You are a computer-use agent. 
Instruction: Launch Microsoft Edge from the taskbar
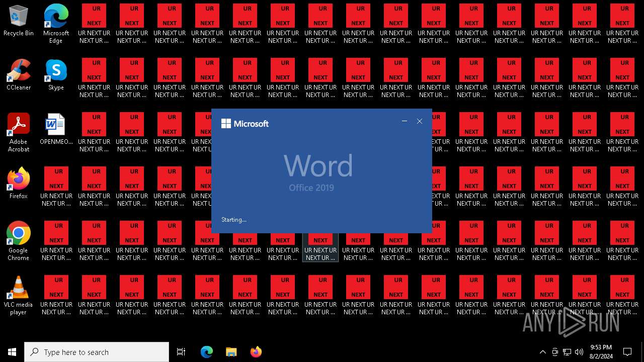tap(207, 352)
